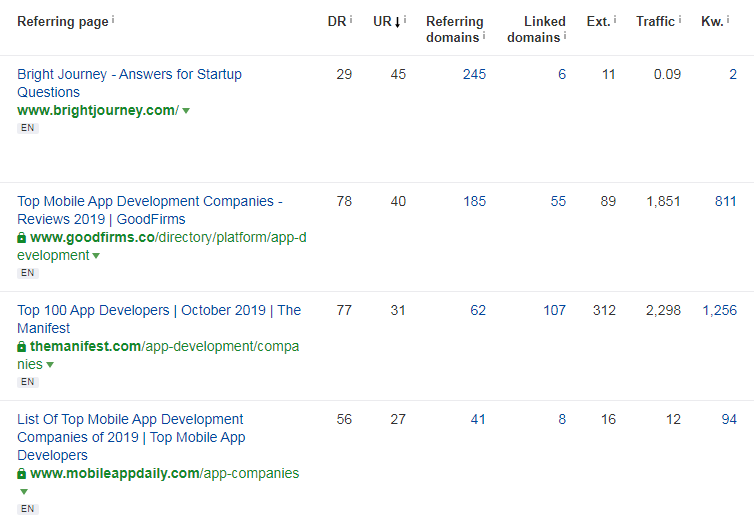Click the Traffic column info icon

pos(679,19)
